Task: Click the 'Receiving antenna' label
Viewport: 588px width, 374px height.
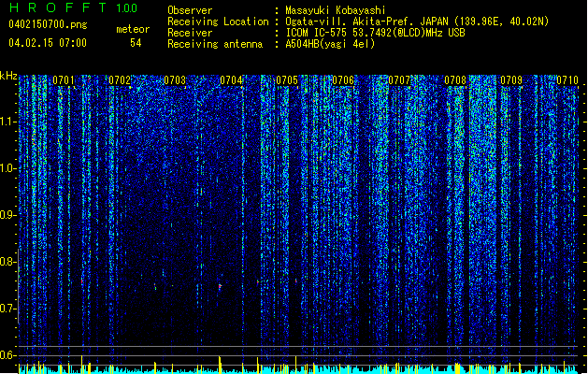Action: coord(215,44)
